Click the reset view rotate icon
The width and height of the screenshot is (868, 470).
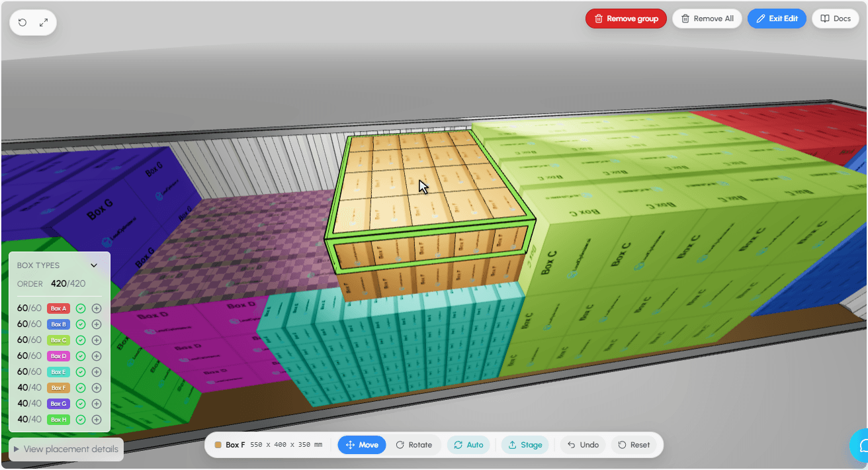(22, 23)
